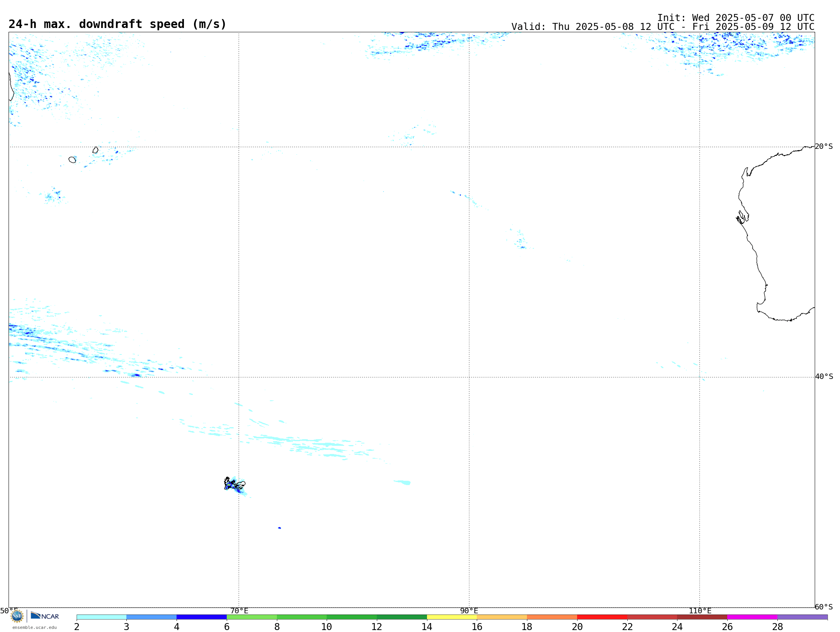Image resolution: width=840 pixels, height=632 pixels.
Task: Click the 70°E longitude label
Action: 239,611
